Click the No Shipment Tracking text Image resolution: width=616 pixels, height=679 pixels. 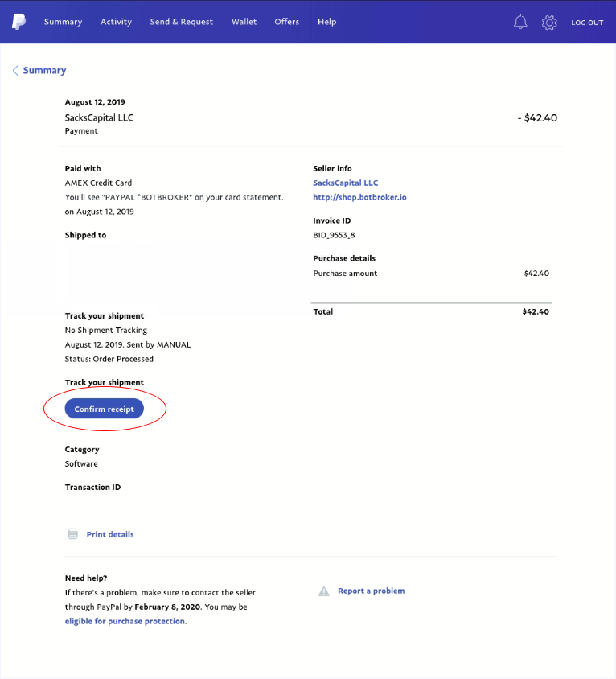106,330
